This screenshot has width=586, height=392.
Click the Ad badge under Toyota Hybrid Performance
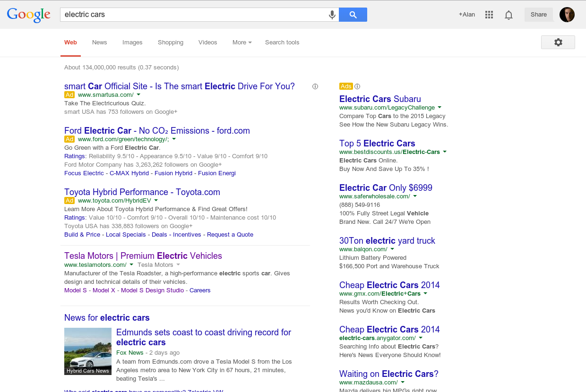[x=69, y=201]
